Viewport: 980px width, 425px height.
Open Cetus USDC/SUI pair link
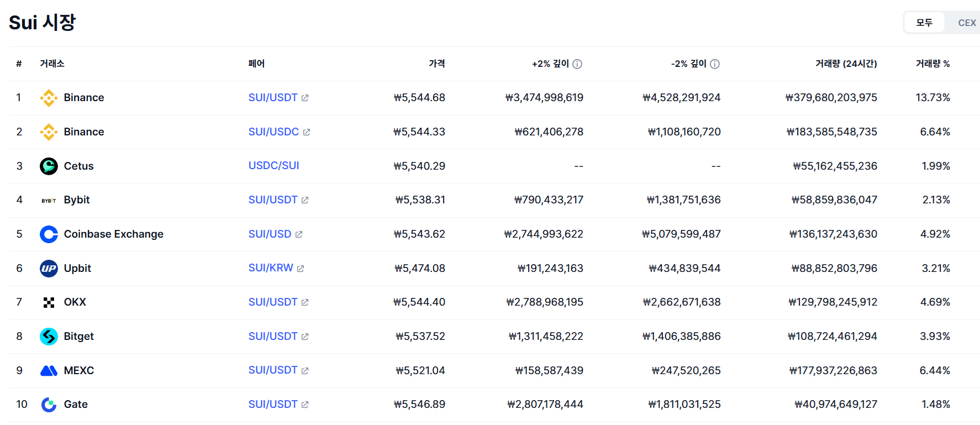click(x=273, y=165)
